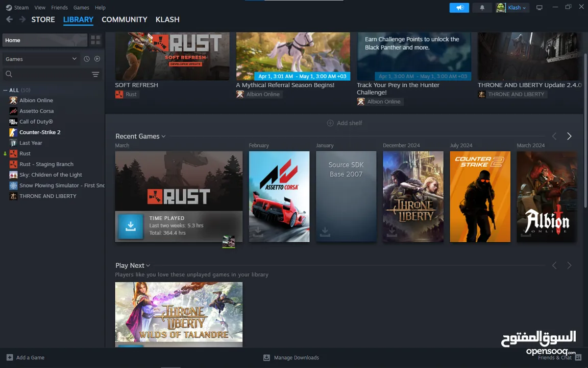Show previous Recent Games with the left arrow
Image resolution: width=588 pixels, height=368 pixels.
pos(554,136)
